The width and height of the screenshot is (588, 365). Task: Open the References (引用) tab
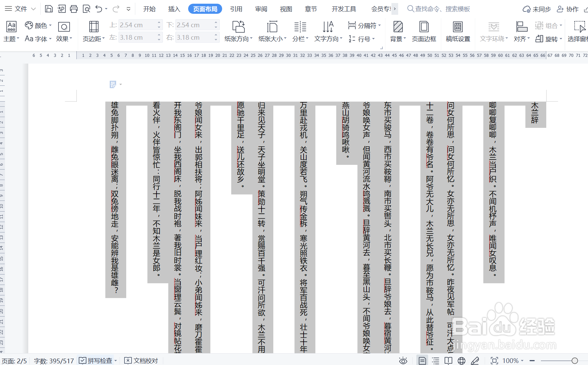[236, 9]
